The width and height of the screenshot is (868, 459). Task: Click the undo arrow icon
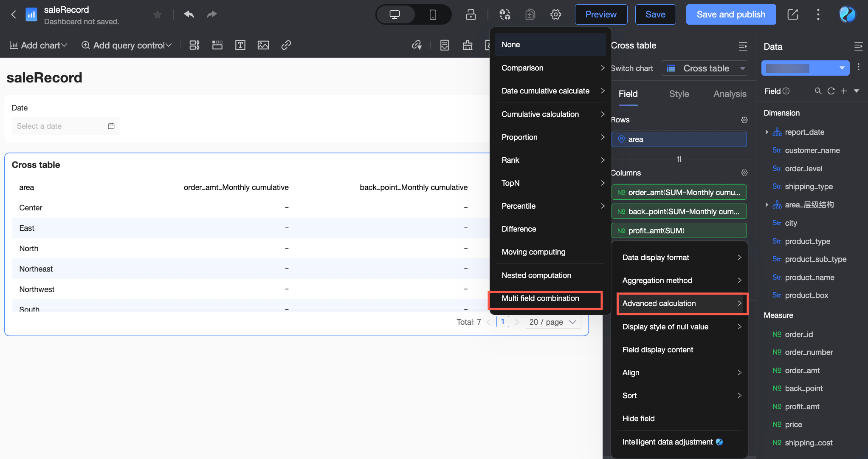pos(189,14)
